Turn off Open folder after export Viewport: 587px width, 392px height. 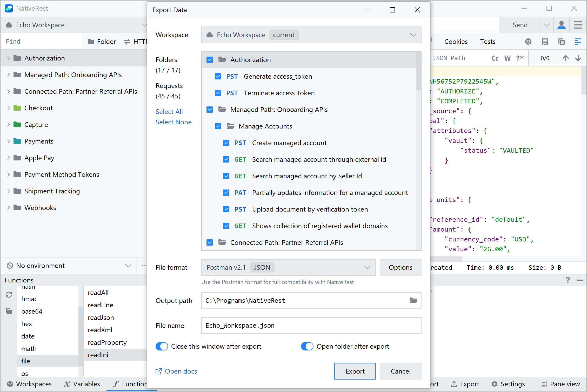307,346
